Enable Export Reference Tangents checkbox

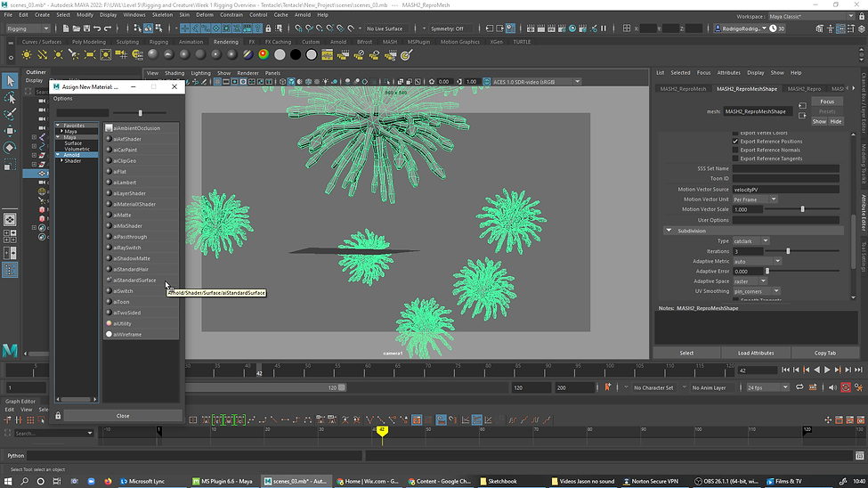tap(735, 159)
